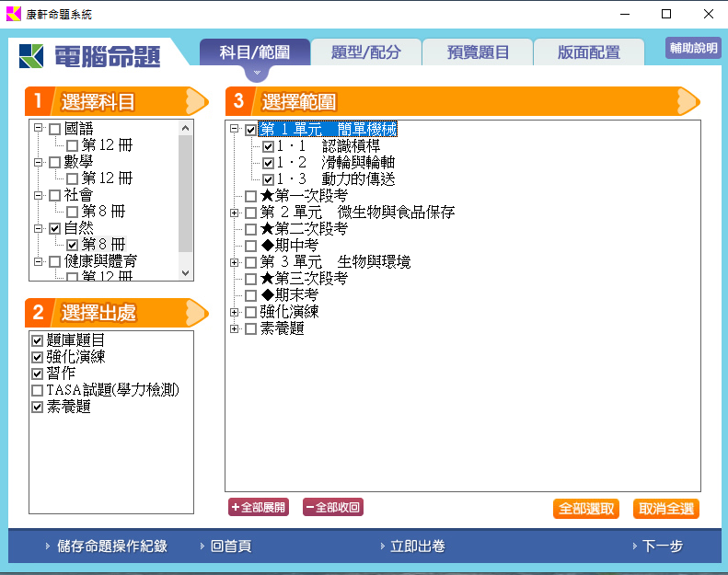Enable TASA試題(學力檢測) source
Screen dimensions: 728x575
[38, 390]
